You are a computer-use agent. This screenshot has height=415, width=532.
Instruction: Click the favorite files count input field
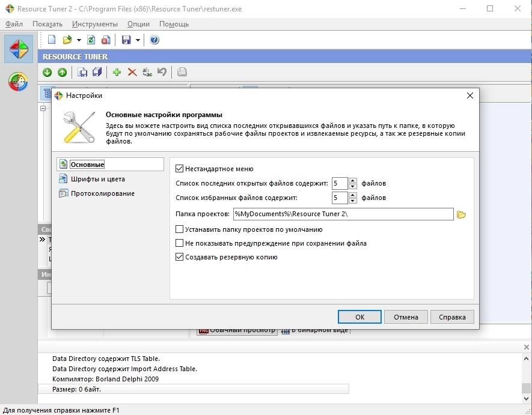point(340,198)
